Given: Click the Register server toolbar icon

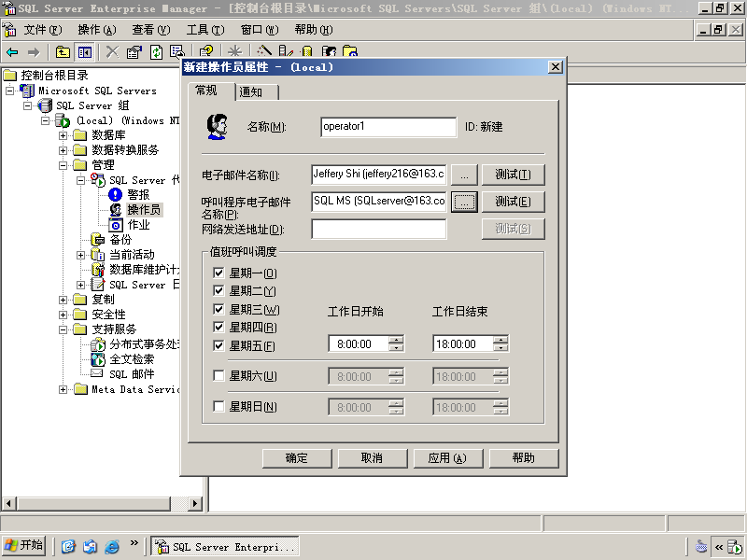Looking at the screenshot, I should point(286,51).
